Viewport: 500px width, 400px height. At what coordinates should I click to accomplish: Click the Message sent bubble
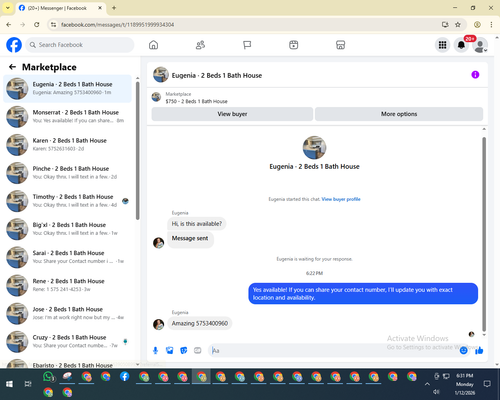click(190, 239)
